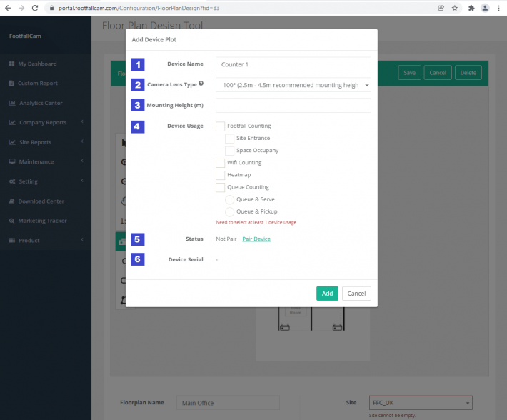Open the Chrome profile avatar icon
The width and height of the screenshot is (507, 420).
pos(485,8)
